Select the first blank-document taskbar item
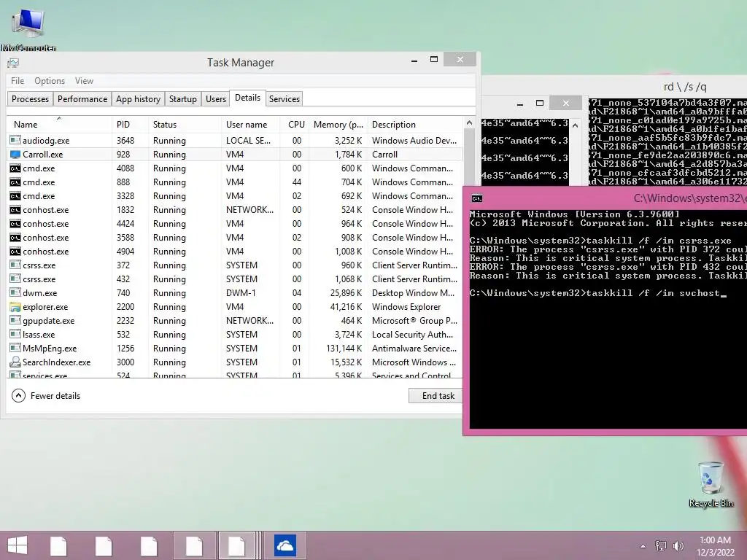The width and height of the screenshot is (747, 560). click(58, 545)
